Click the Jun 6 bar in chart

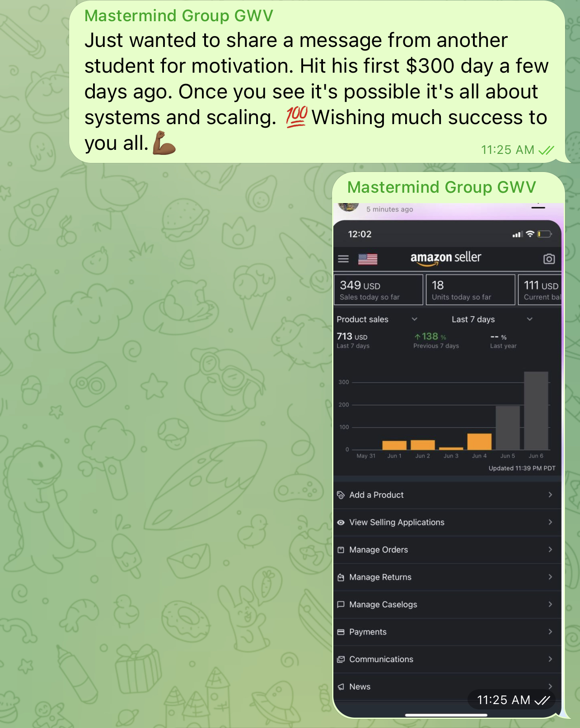[x=536, y=410]
